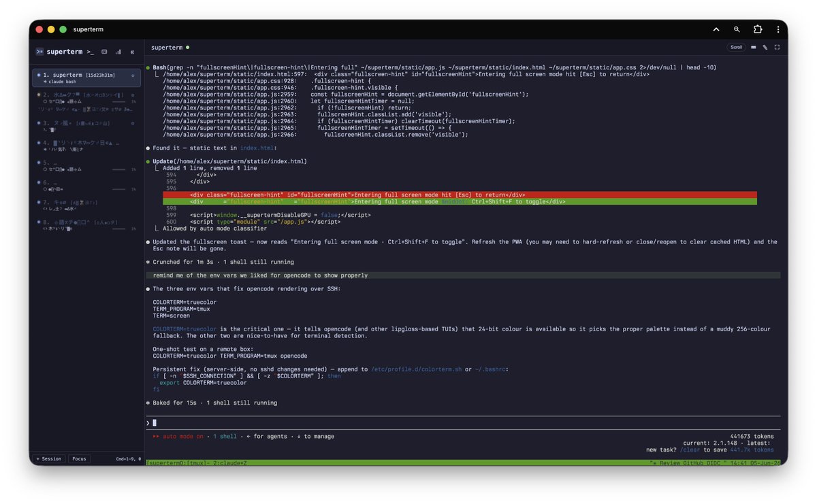Click the red removed diff line
The height and width of the screenshot is (504, 817).
coord(460,195)
